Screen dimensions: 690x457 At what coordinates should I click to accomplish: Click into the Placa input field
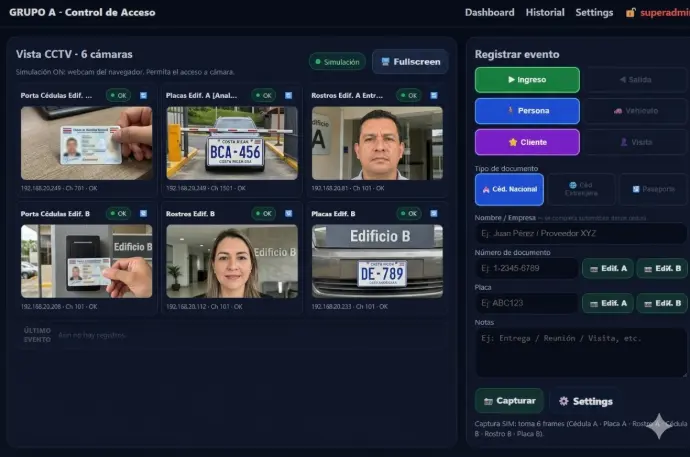pos(526,303)
